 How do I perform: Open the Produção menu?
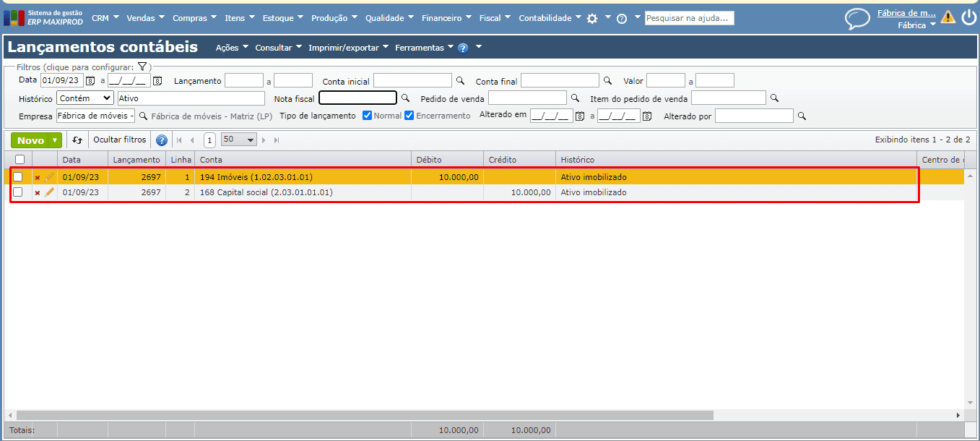(334, 18)
